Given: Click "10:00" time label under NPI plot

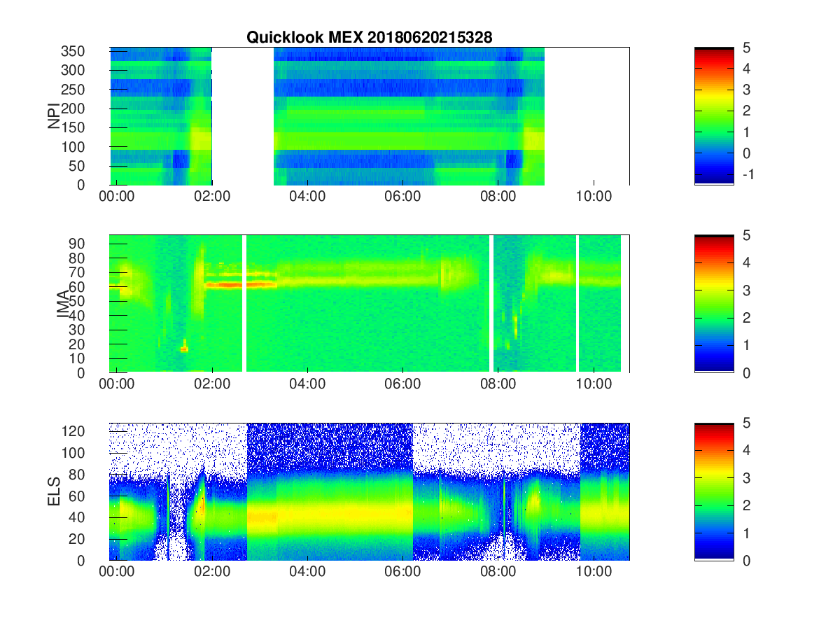Looking at the screenshot, I should tap(594, 197).
